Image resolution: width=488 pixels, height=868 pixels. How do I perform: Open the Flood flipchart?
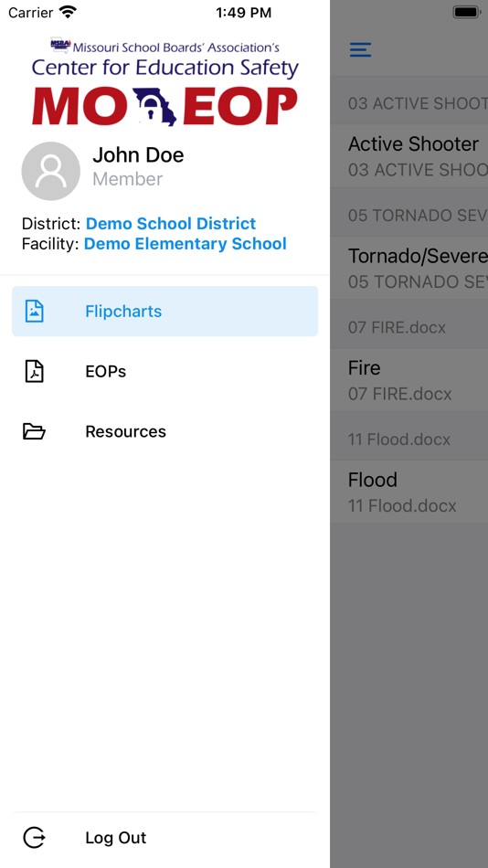pos(408,492)
